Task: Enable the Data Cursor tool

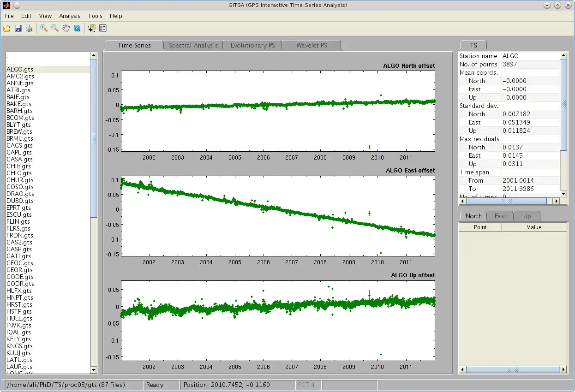Action: tap(91, 29)
